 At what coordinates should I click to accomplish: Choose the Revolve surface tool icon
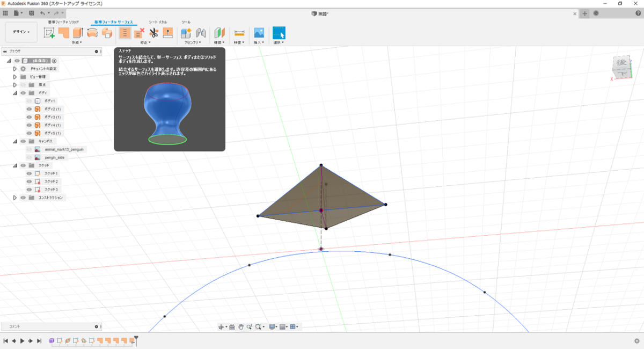click(92, 33)
